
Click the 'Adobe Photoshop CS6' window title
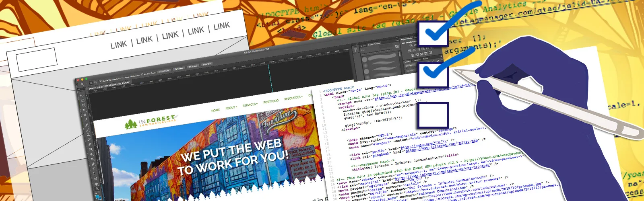[x=256, y=51]
